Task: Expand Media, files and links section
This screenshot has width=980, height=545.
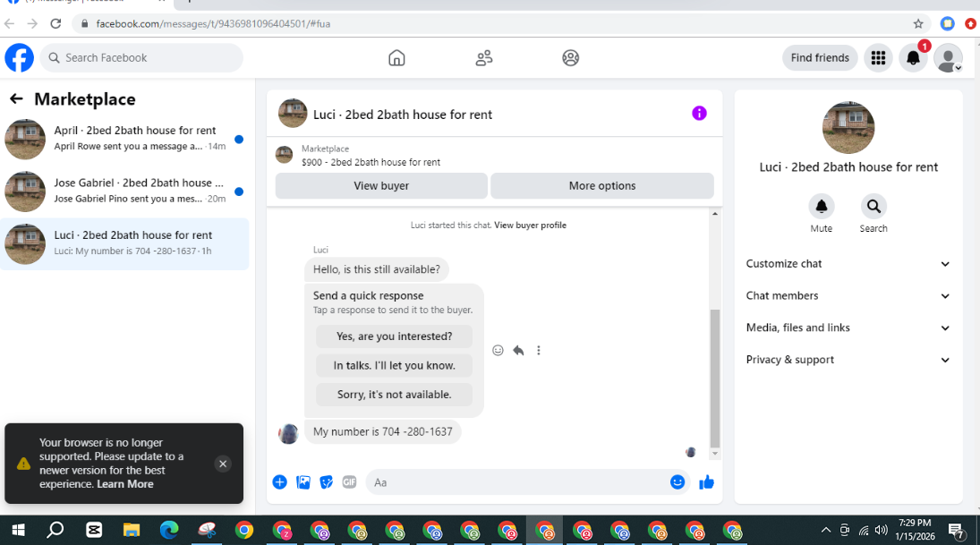Action: [x=848, y=328]
